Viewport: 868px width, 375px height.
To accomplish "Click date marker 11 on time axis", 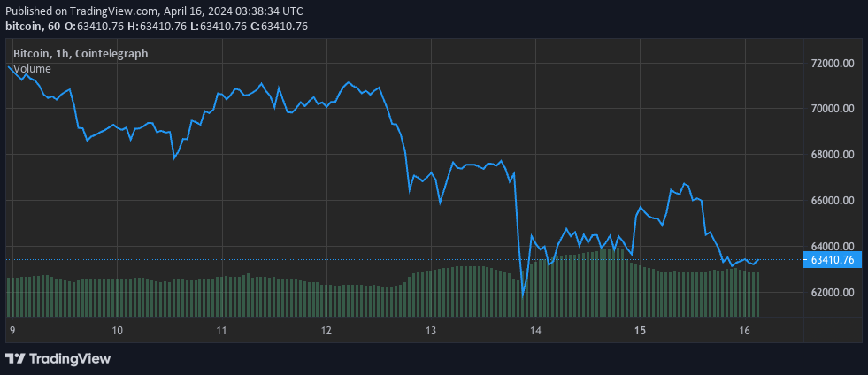I will (221, 330).
